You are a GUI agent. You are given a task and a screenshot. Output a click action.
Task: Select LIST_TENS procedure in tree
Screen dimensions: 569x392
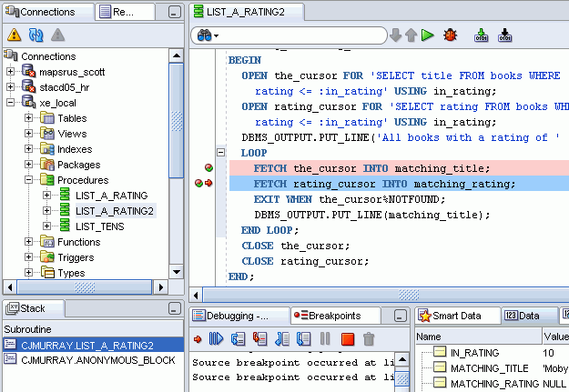coord(98,226)
